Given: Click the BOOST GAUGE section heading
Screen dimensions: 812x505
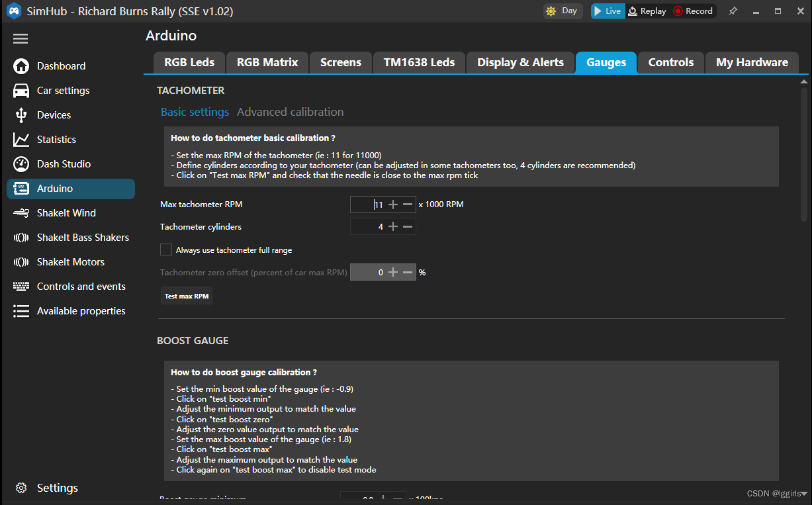Looking at the screenshot, I should click(x=193, y=340).
